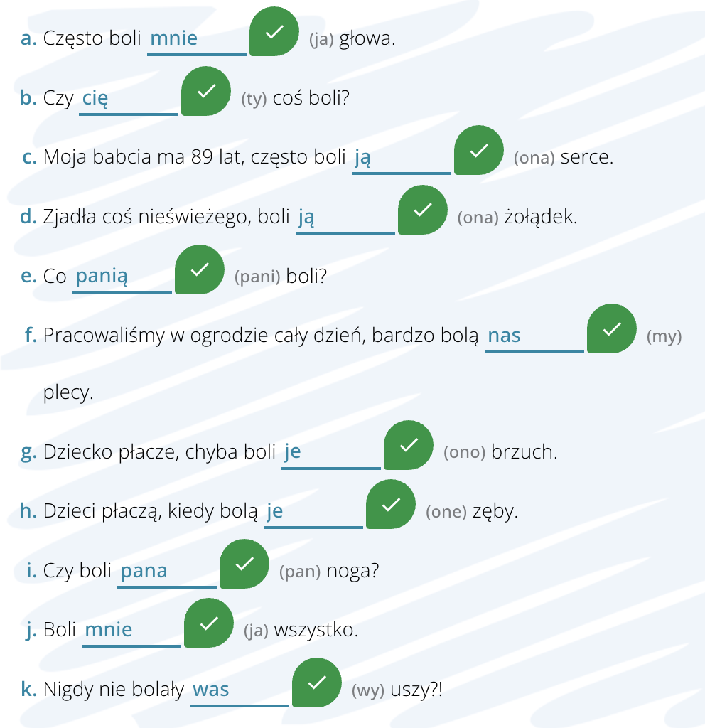This screenshot has height=728, width=705.
Task: Click the green checkmark after 'nas'
Action: (612, 328)
